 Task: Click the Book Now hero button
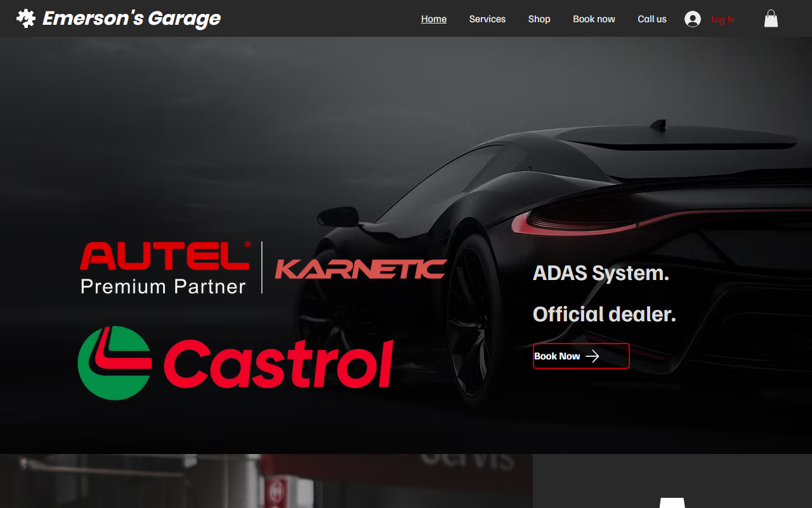pos(581,356)
